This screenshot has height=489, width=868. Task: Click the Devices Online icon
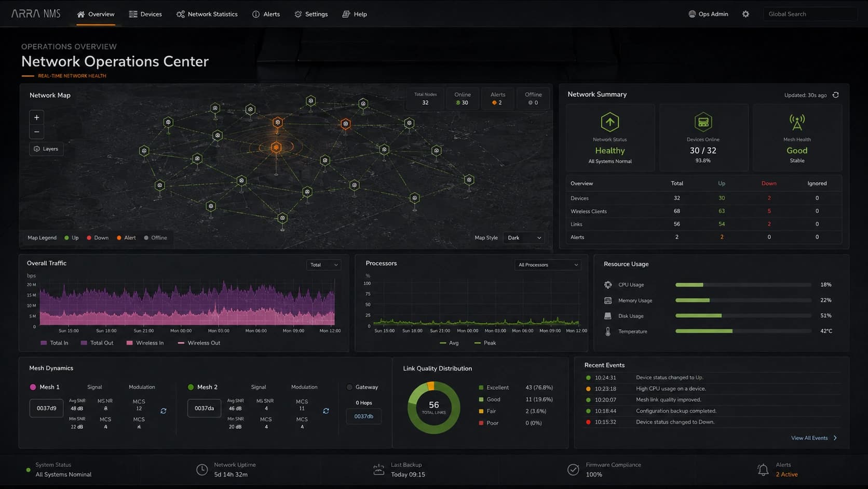[703, 122]
